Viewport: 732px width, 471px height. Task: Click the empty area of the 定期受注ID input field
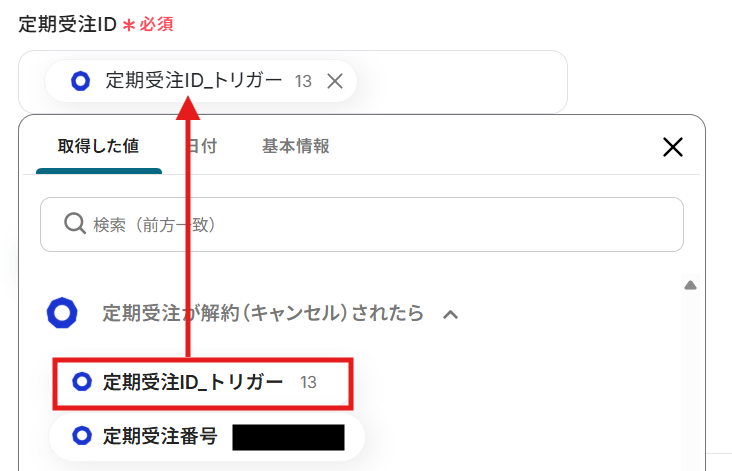click(460, 82)
